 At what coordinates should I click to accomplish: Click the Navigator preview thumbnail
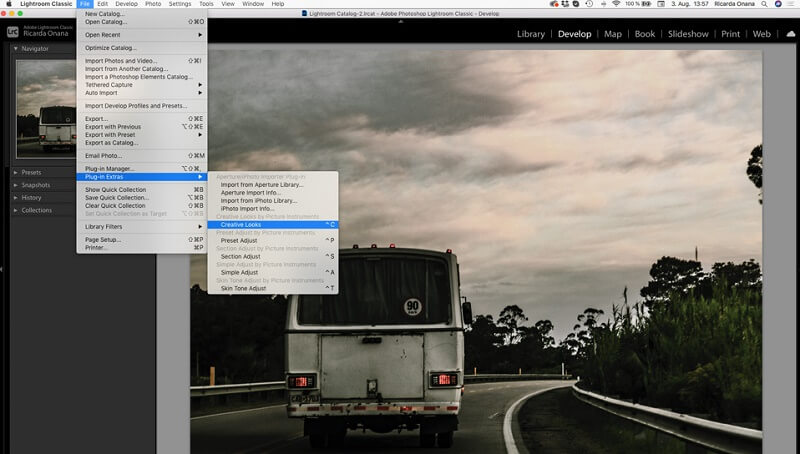[46, 109]
